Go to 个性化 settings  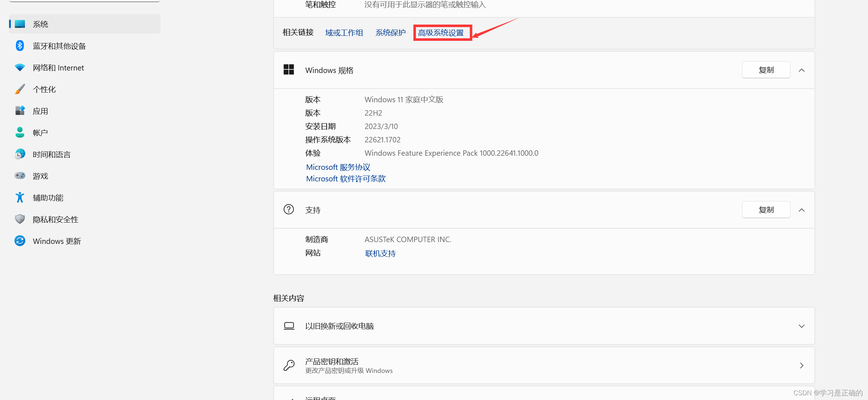85,89
